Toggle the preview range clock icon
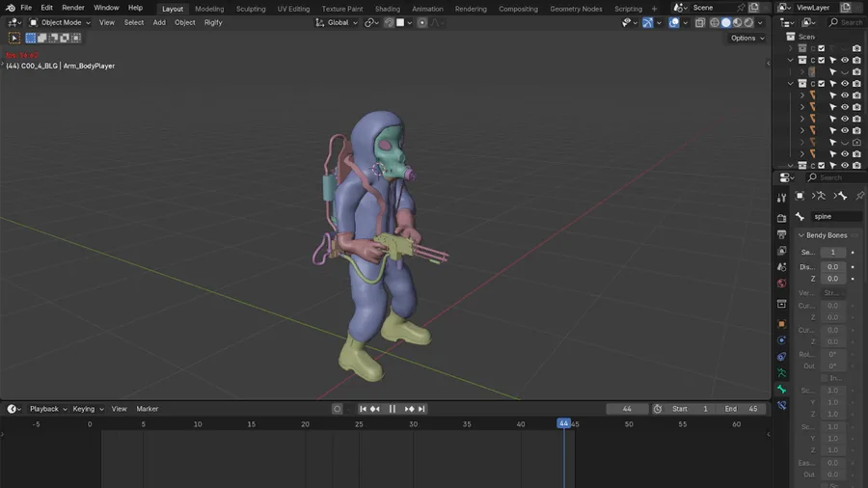This screenshot has height=488, width=868. coord(657,409)
